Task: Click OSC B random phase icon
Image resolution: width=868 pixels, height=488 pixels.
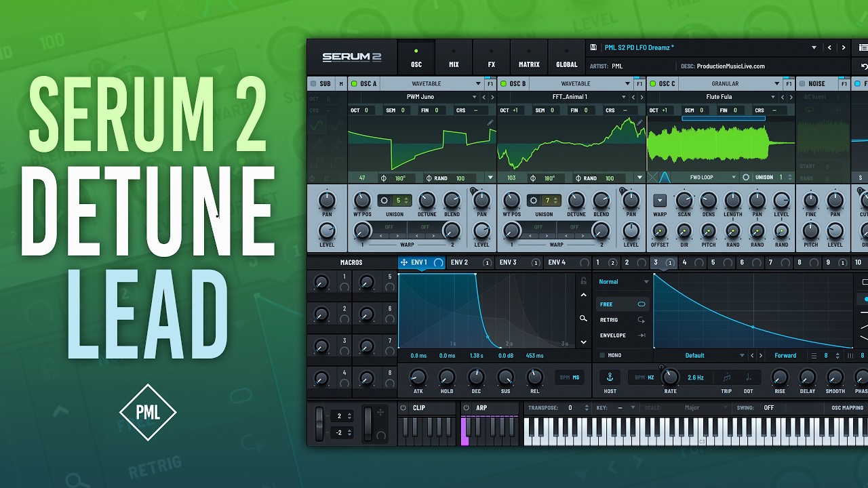Action: point(578,178)
